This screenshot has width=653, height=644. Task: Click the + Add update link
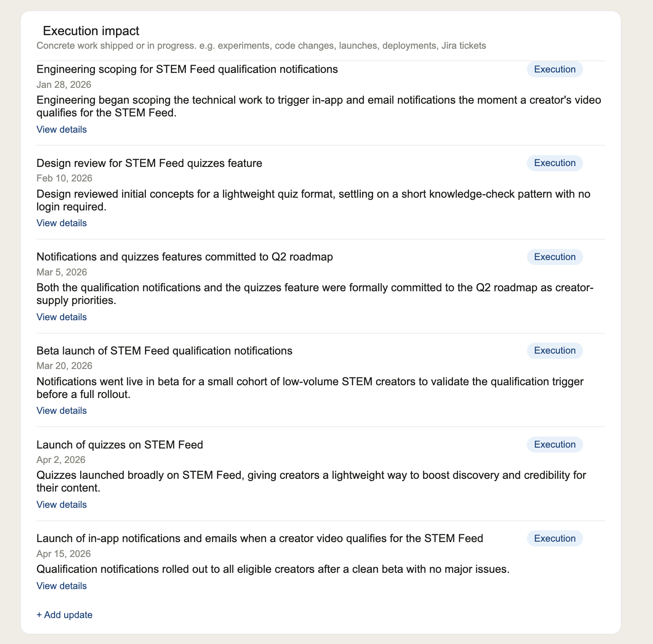pos(65,615)
